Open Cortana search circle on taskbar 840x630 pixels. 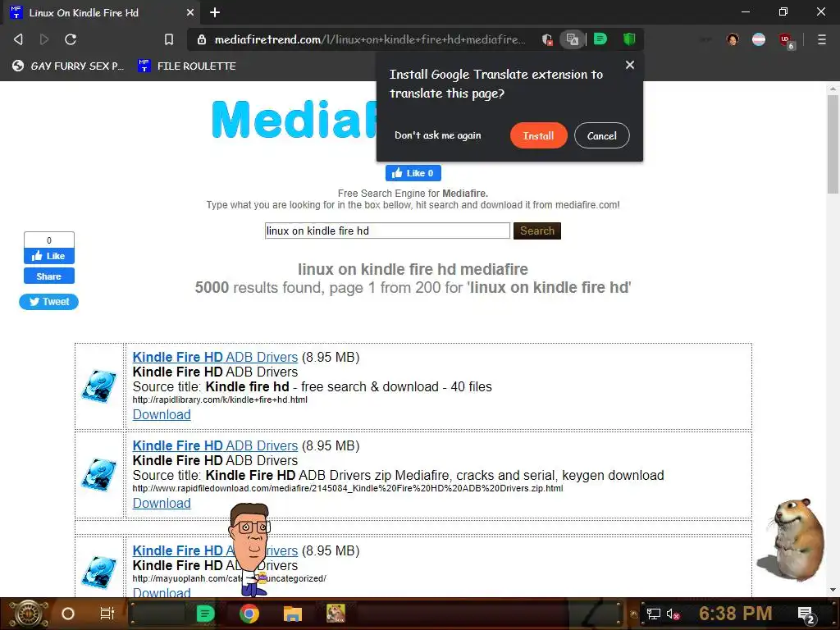[68, 614]
